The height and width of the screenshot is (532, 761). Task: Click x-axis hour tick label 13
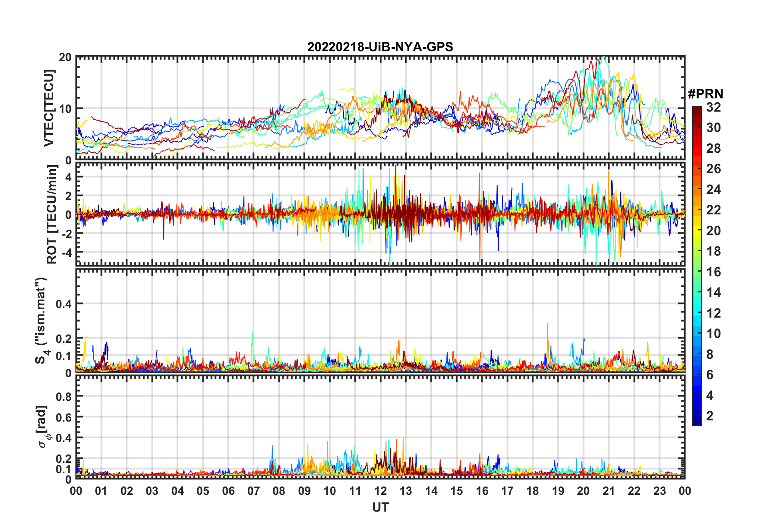coord(406,491)
